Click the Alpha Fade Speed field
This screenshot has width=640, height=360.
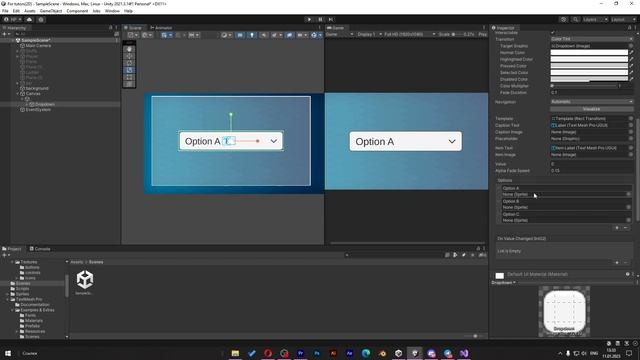pos(591,171)
